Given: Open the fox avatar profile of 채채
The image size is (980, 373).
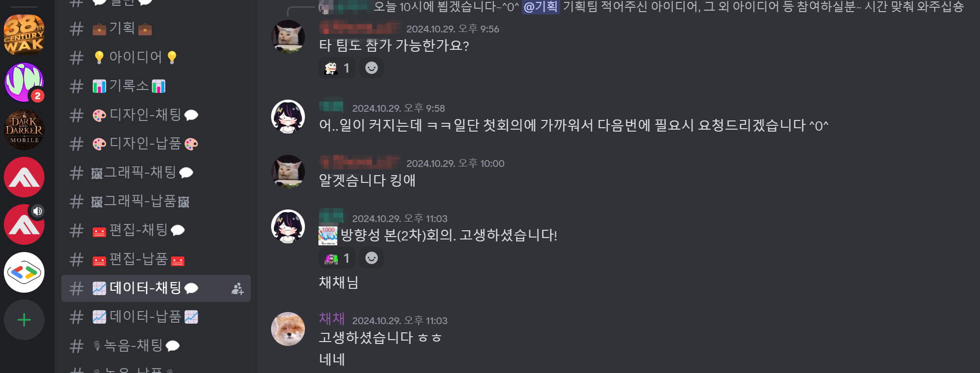Looking at the screenshot, I should click(288, 329).
